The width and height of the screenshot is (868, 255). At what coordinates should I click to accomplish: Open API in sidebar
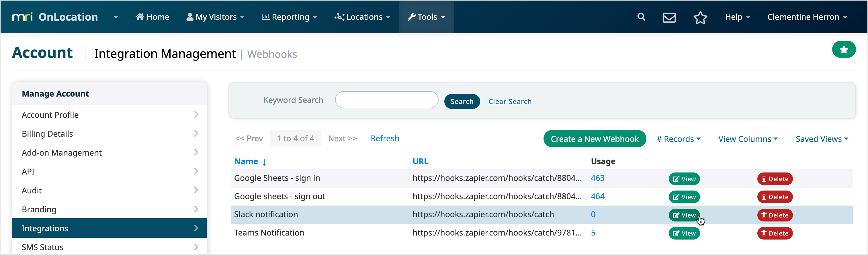point(109,171)
